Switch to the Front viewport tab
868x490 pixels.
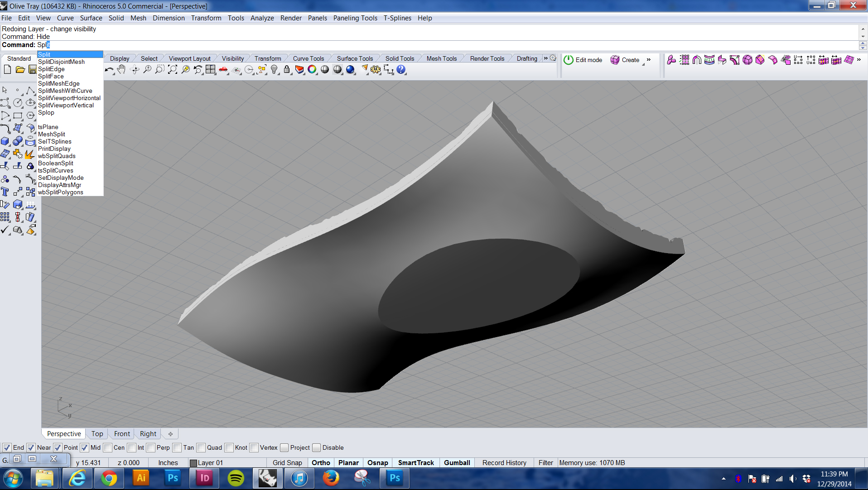[122, 434]
